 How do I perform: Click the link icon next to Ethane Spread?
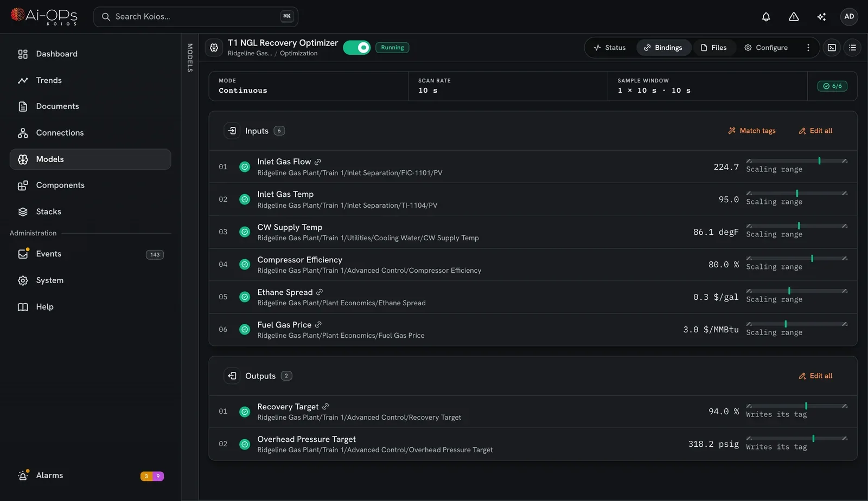(x=320, y=292)
